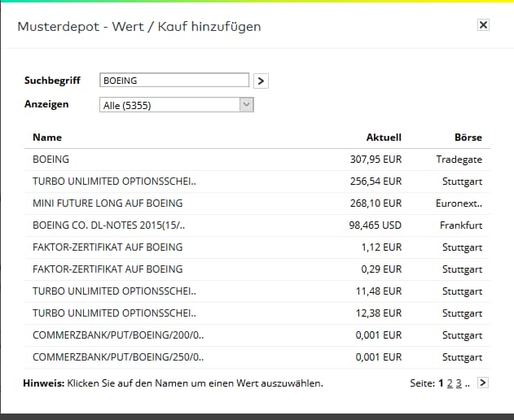Click the 98,465 USD price cell
The width and height of the screenshot is (514, 420).
click(x=376, y=225)
